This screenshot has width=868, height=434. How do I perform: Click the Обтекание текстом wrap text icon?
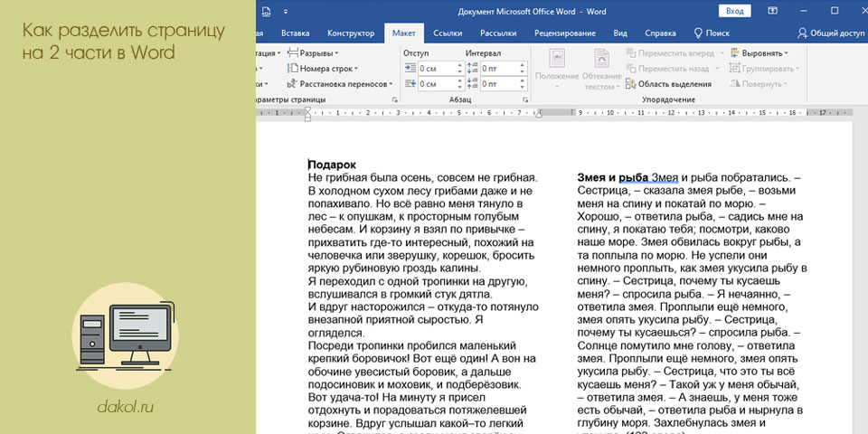click(602, 59)
